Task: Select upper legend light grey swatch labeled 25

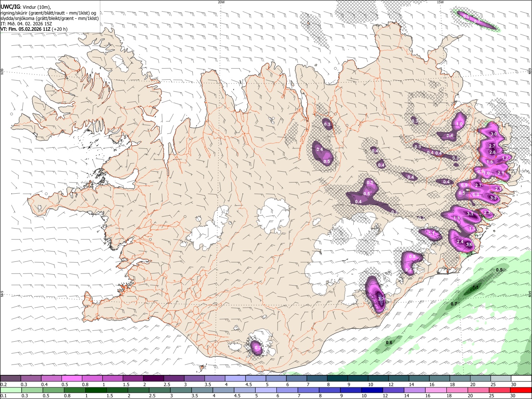Action: 501,379
